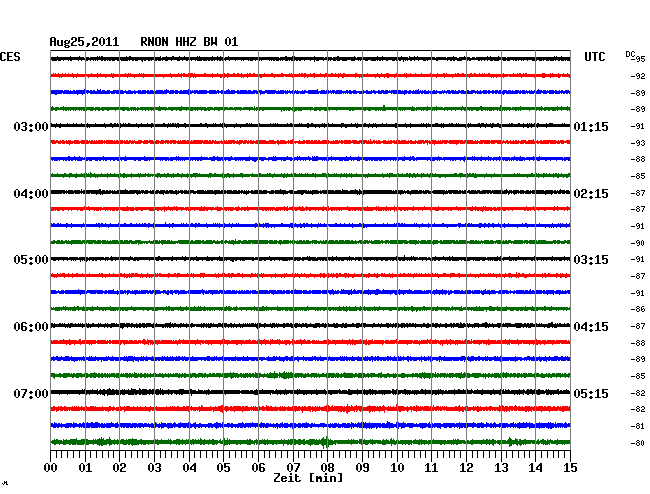650x494 pixels.
Task: Click the 01 minute axis tick label
Action: 85,468
